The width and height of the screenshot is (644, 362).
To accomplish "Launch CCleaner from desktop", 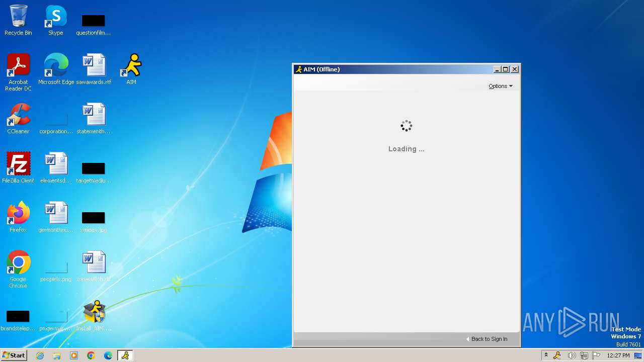I will (18, 119).
